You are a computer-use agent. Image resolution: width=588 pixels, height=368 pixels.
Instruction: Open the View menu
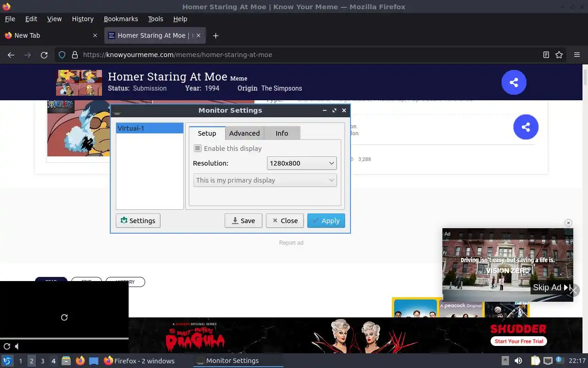pyautogui.click(x=54, y=19)
